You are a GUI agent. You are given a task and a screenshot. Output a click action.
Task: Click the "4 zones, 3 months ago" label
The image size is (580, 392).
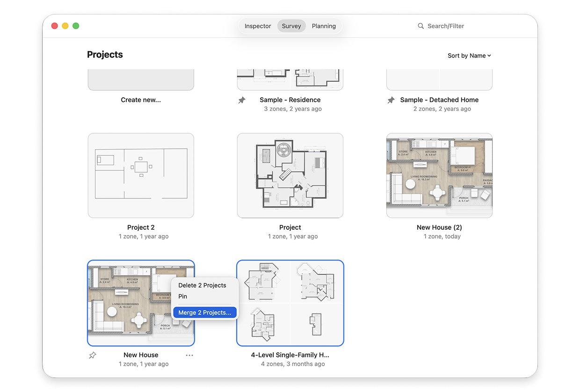coord(293,364)
